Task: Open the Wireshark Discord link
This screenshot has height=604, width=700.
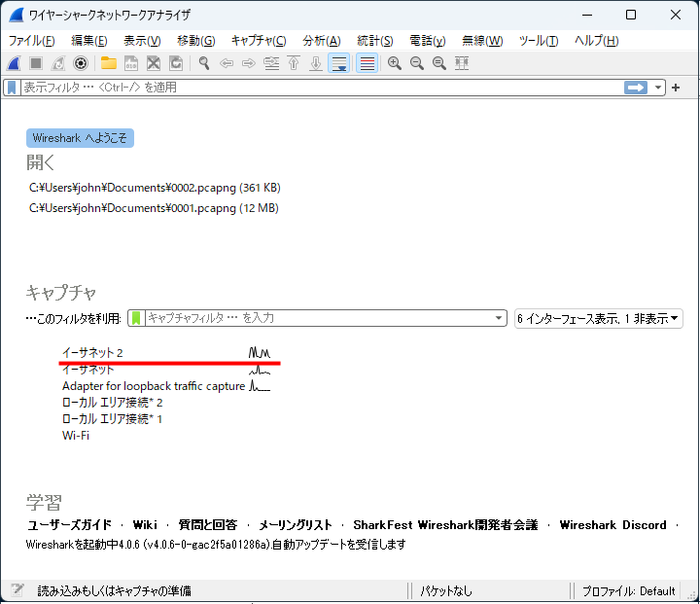Action: pos(612,525)
